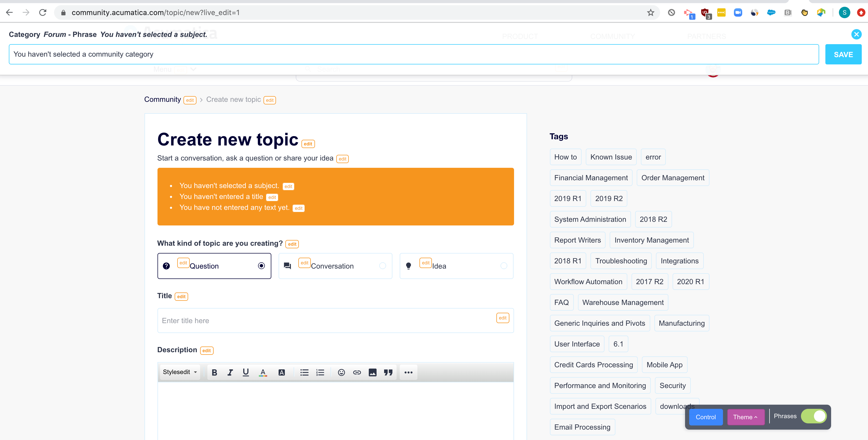Click the lightbulb icon on the Idea card
The image size is (868, 440).
pos(408,266)
